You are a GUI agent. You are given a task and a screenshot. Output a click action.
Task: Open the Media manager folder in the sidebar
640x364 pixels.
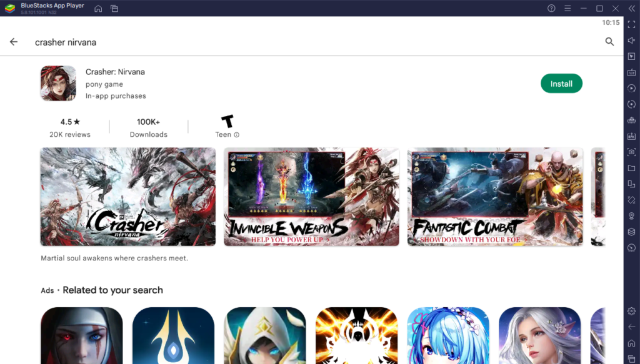(x=632, y=167)
